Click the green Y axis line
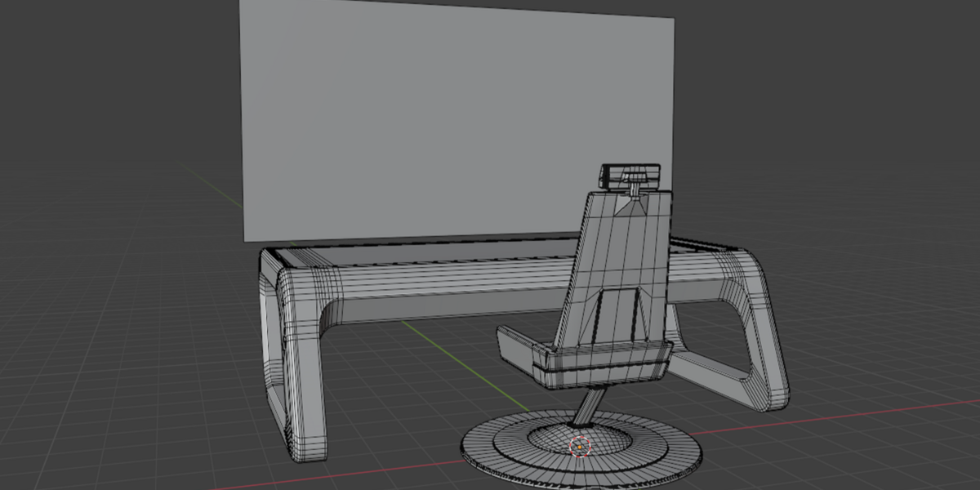 tap(457, 360)
